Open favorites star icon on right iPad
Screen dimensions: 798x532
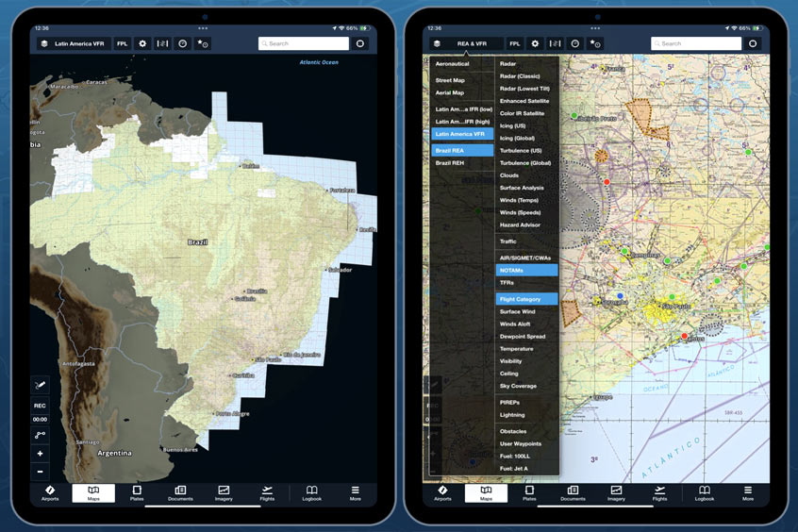coord(595,43)
